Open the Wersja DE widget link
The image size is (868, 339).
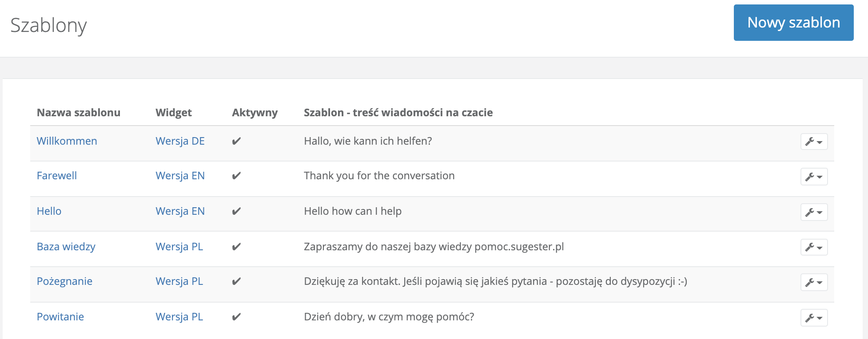coord(180,141)
